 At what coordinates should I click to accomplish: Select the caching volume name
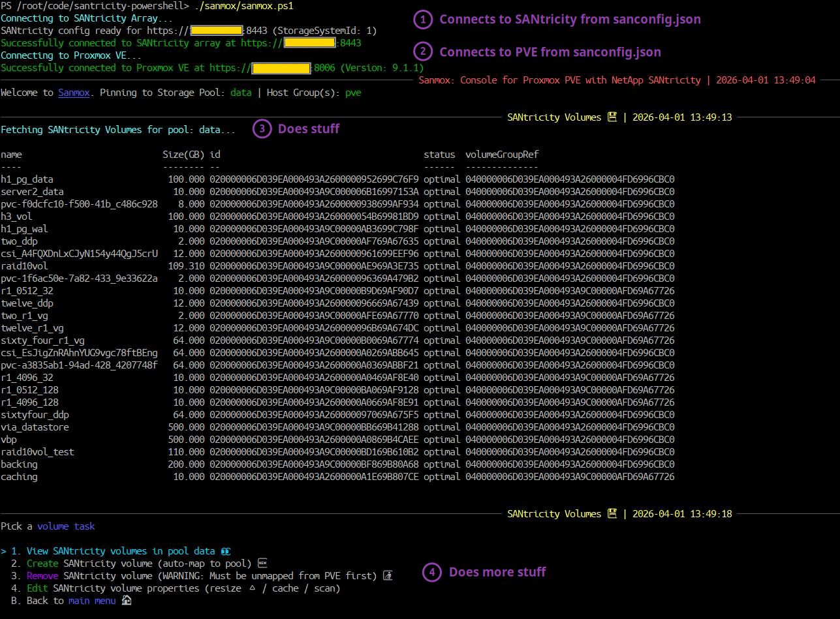tap(19, 477)
